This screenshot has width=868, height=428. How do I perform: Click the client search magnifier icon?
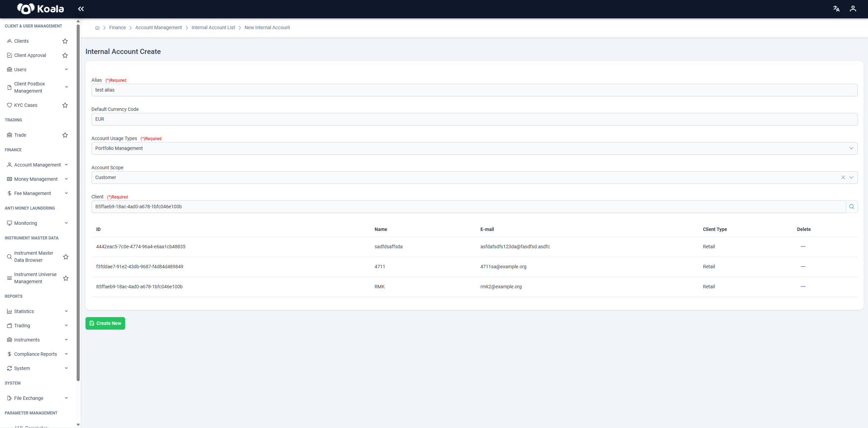(x=852, y=207)
